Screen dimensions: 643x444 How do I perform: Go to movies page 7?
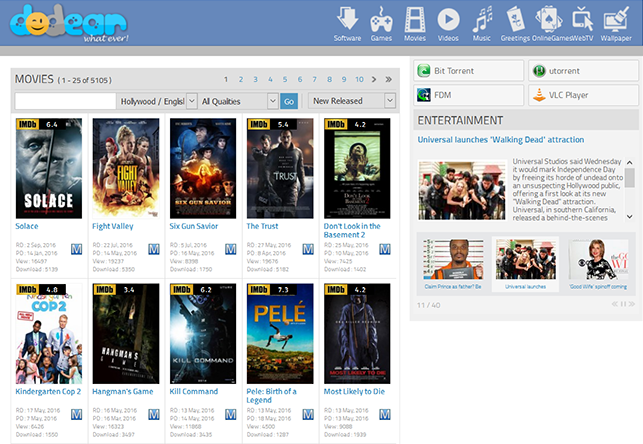coord(315,79)
